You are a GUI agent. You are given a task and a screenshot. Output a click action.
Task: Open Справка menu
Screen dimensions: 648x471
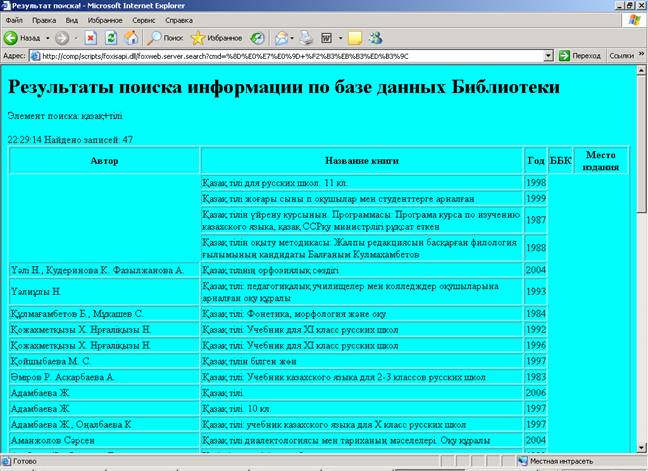pyautogui.click(x=179, y=20)
